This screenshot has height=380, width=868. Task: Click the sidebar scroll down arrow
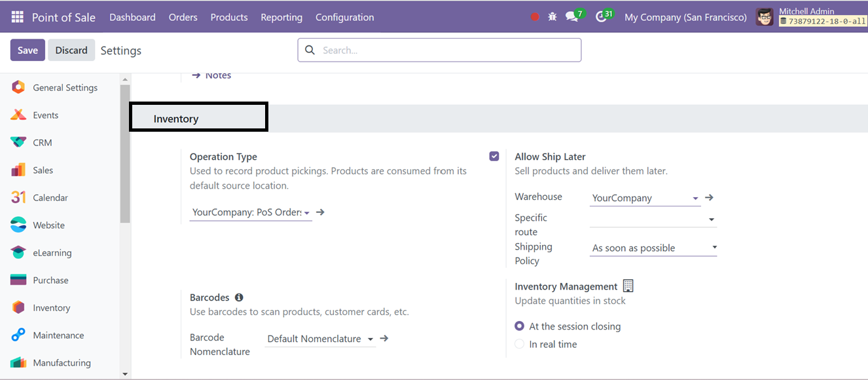[125, 373]
